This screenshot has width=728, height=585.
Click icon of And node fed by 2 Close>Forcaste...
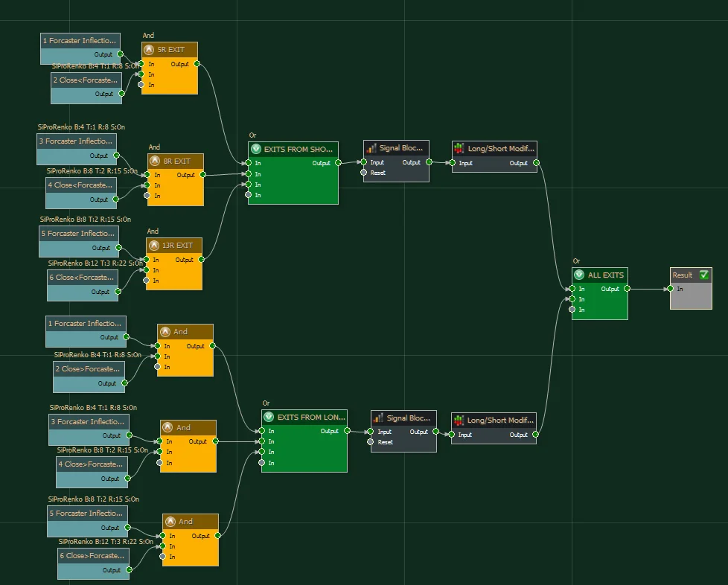(x=165, y=331)
